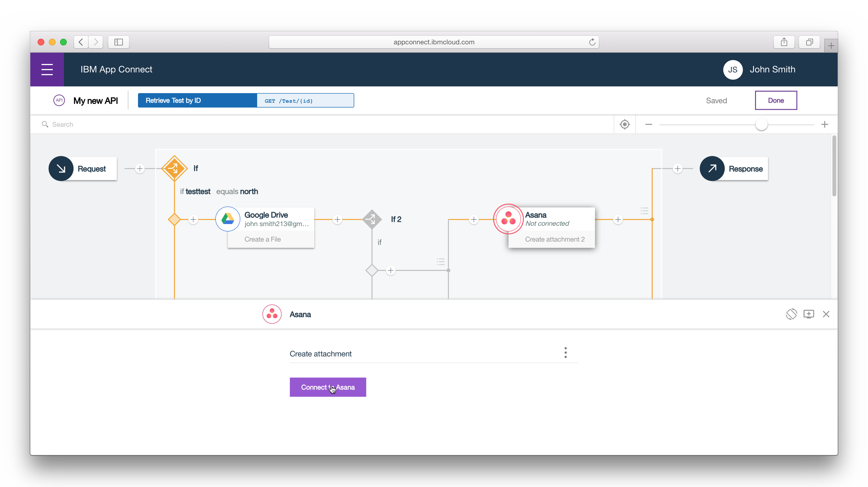
Task: Click the zoom slider handle
Action: pyautogui.click(x=761, y=124)
